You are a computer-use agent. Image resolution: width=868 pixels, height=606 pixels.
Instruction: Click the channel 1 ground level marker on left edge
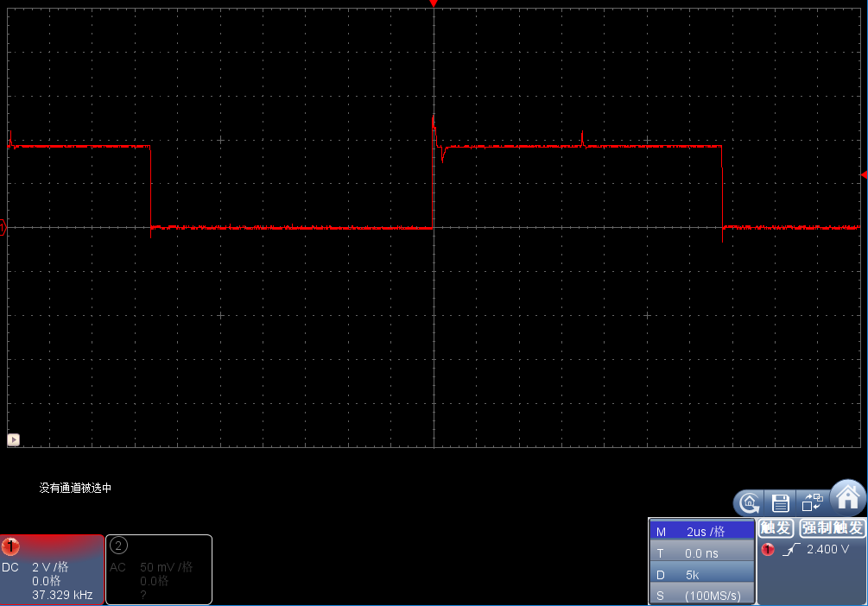(3, 227)
